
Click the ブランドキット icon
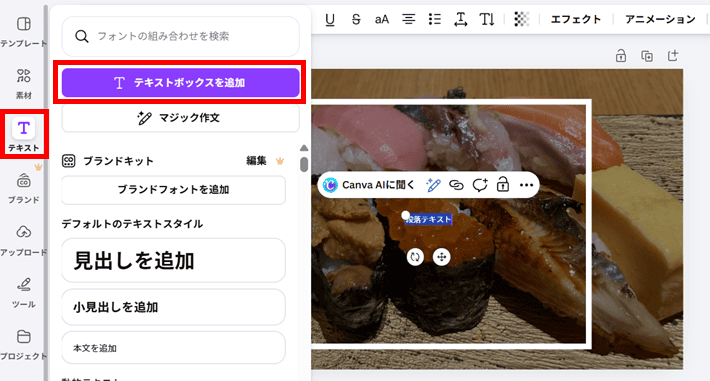tap(69, 161)
